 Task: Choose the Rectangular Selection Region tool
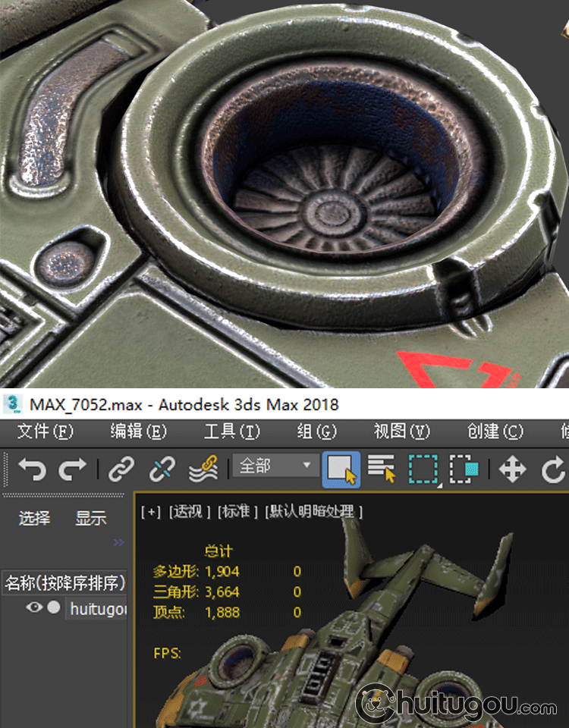[423, 469]
